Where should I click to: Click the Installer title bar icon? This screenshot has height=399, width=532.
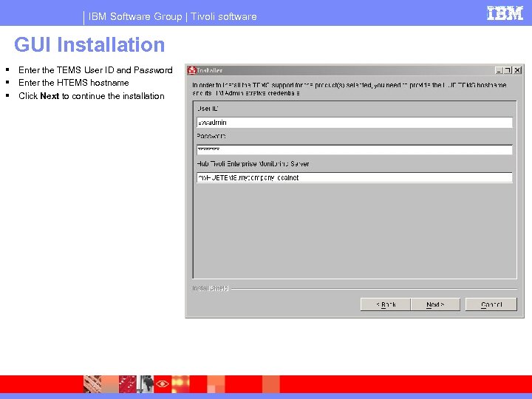[192, 70]
